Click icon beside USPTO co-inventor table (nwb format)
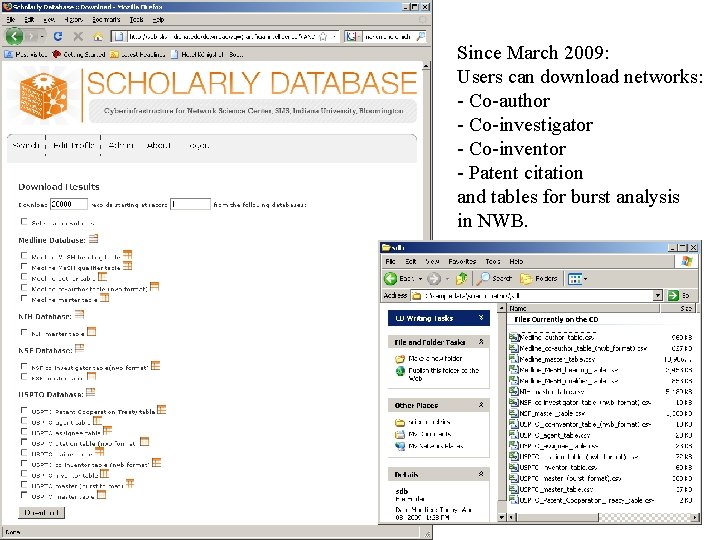 click(x=157, y=463)
